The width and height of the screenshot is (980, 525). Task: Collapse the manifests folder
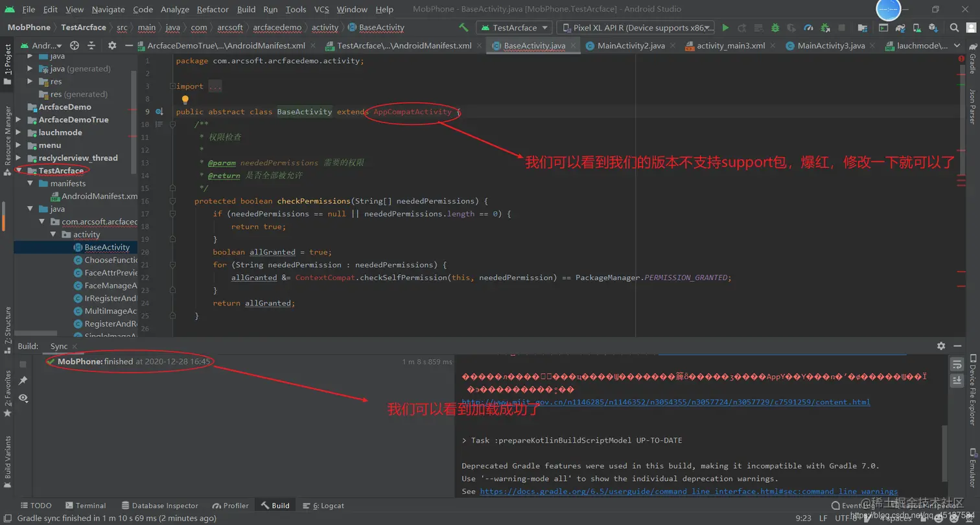tap(30, 183)
